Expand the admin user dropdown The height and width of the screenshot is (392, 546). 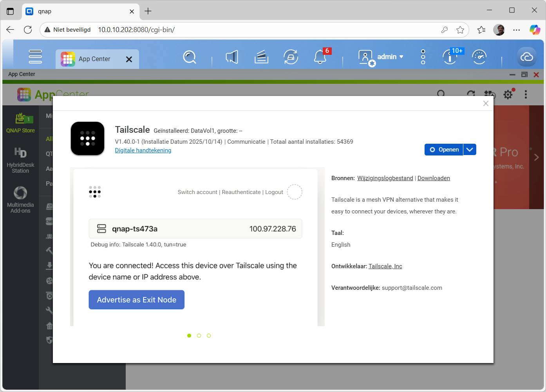(x=401, y=57)
